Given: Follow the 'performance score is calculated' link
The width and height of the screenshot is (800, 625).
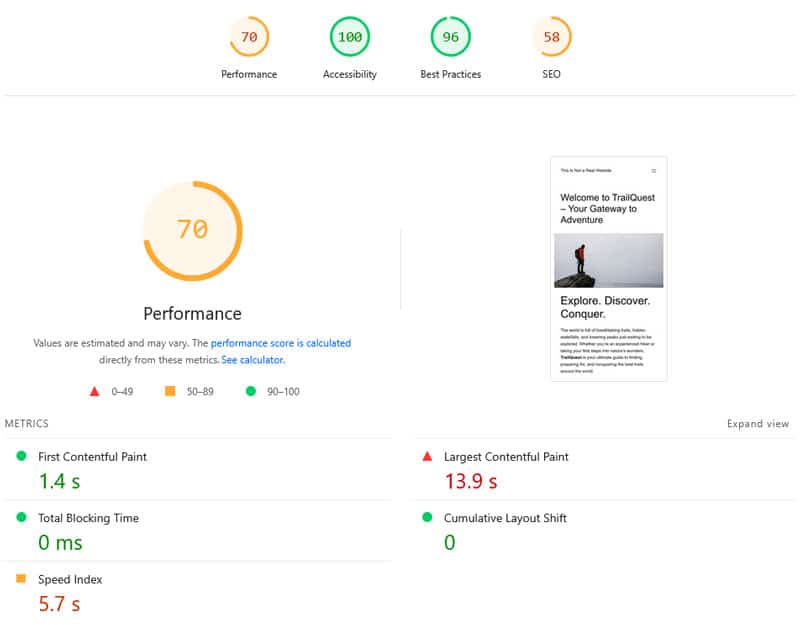Looking at the screenshot, I should [x=281, y=343].
